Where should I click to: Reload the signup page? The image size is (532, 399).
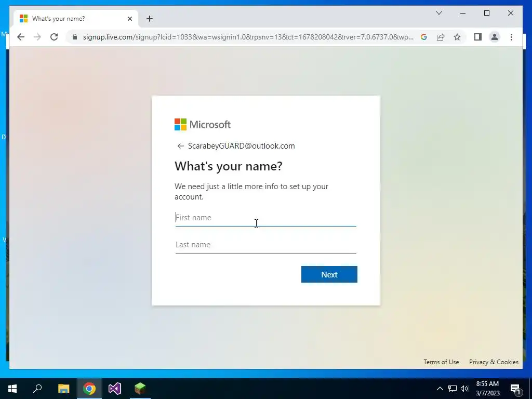coord(54,37)
